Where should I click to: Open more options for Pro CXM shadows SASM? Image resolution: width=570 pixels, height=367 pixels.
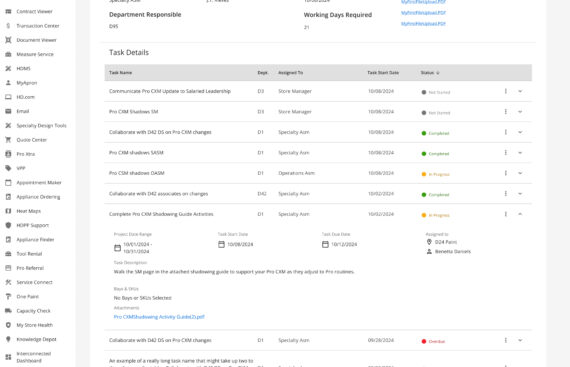click(x=506, y=153)
